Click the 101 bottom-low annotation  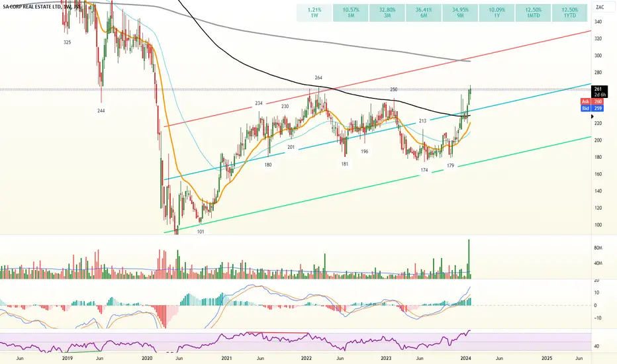coord(201,232)
